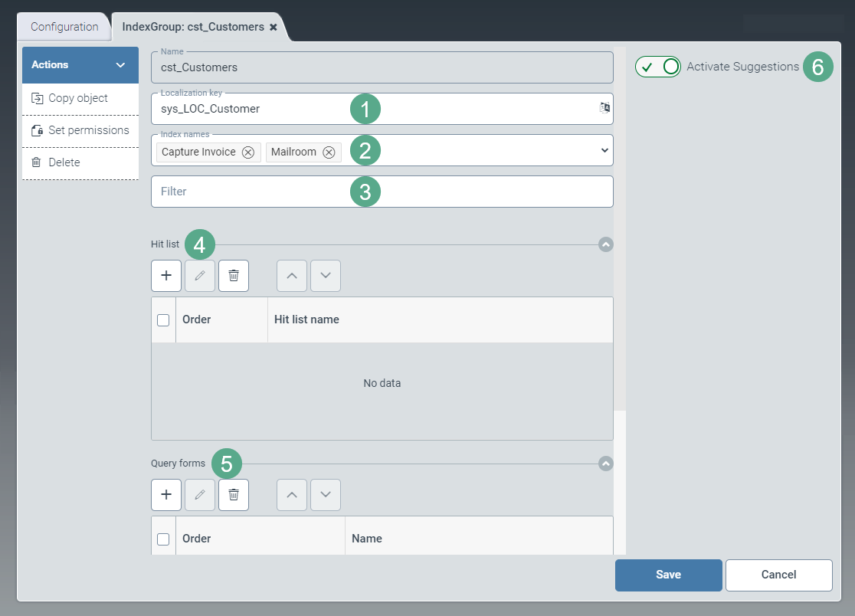Image resolution: width=855 pixels, height=616 pixels.
Task: Collapse the Hit list section
Action: pos(606,244)
